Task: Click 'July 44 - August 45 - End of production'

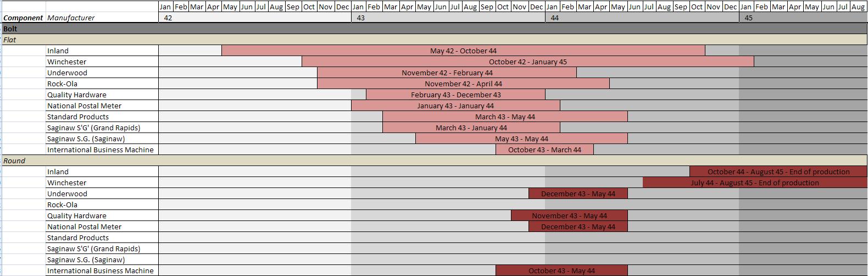Action: tap(755, 183)
